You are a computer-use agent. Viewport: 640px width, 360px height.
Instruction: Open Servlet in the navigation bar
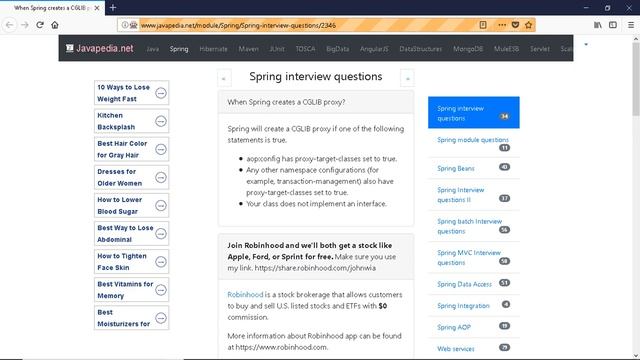540,49
